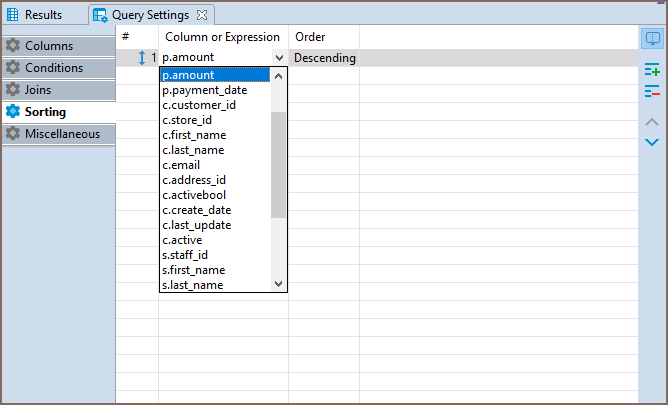The width and height of the screenshot is (668, 405).
Task: Collapse the p.amount combo box arrow
Action: [x=279, y=58]
